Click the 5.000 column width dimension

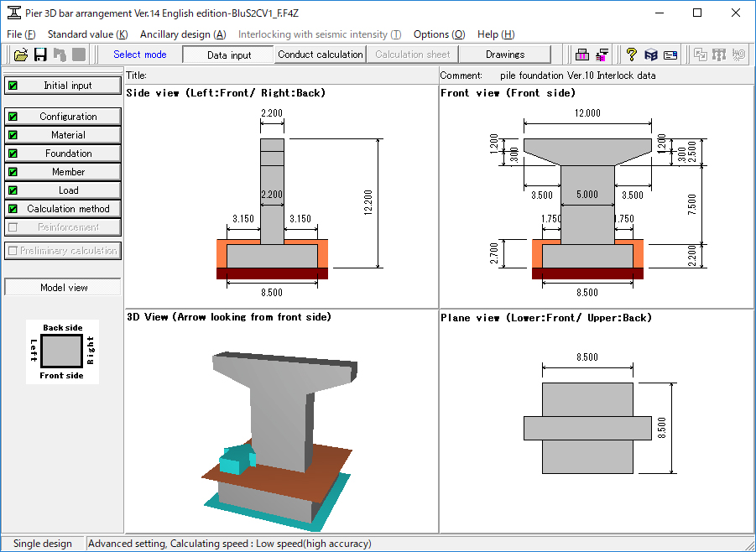pyautogui.click(x=587, y=195)
